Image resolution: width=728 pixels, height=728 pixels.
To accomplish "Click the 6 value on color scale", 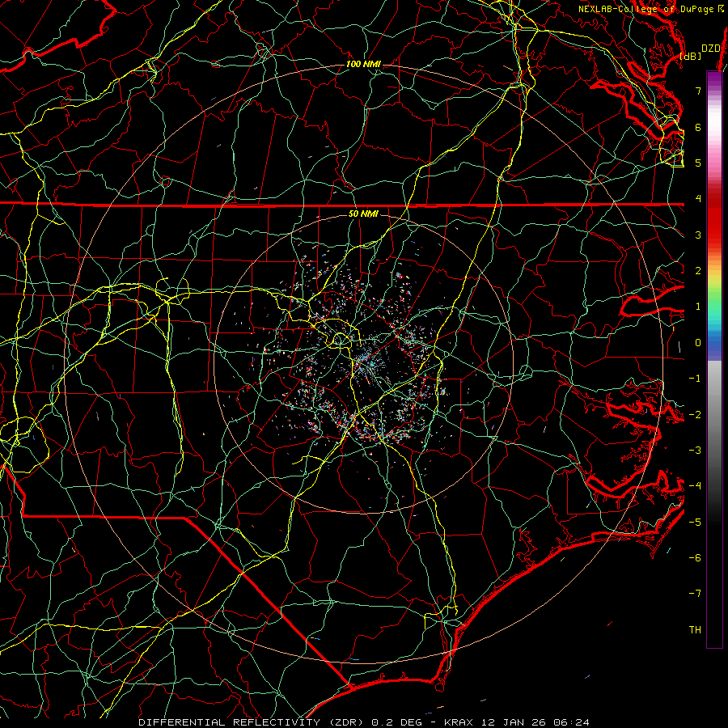I will 698,127.
